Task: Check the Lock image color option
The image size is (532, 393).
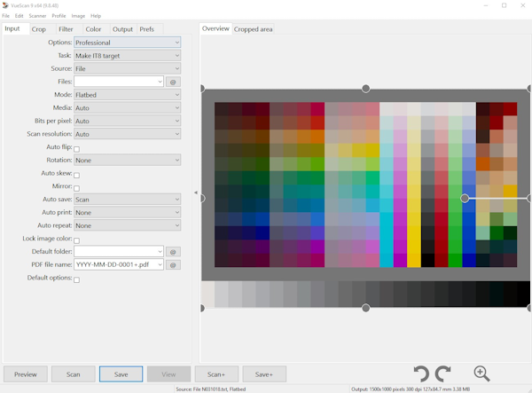Action: [76, 240]
